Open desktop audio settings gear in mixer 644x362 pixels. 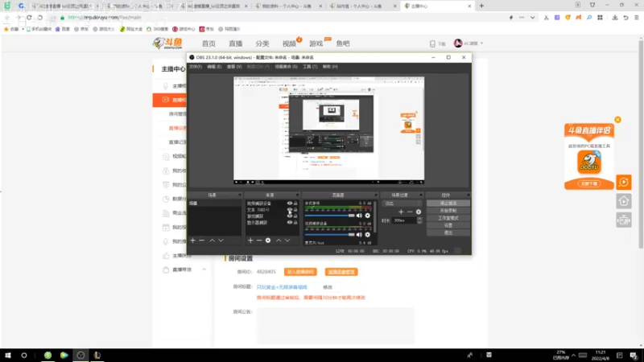coord(368,216)
